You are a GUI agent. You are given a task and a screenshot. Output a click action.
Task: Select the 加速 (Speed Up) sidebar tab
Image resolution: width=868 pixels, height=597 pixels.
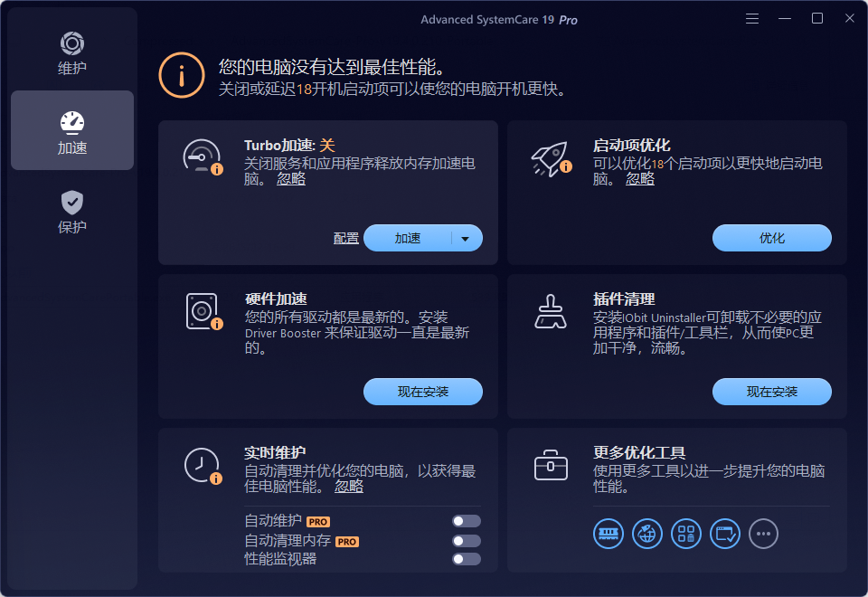tap(72, 130)
